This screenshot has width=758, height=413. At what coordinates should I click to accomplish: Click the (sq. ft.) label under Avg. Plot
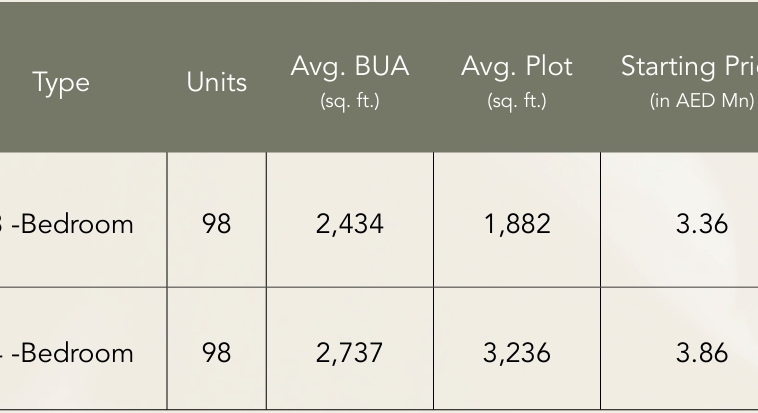[516, 101]
